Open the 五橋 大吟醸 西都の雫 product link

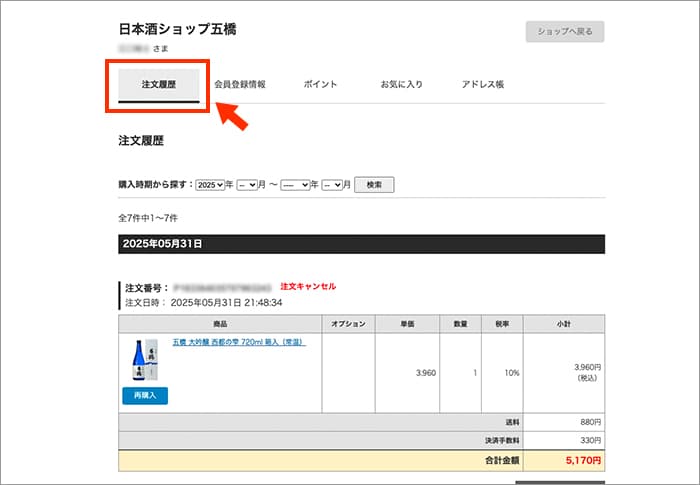pyautogui.click(x=239, y=342)
